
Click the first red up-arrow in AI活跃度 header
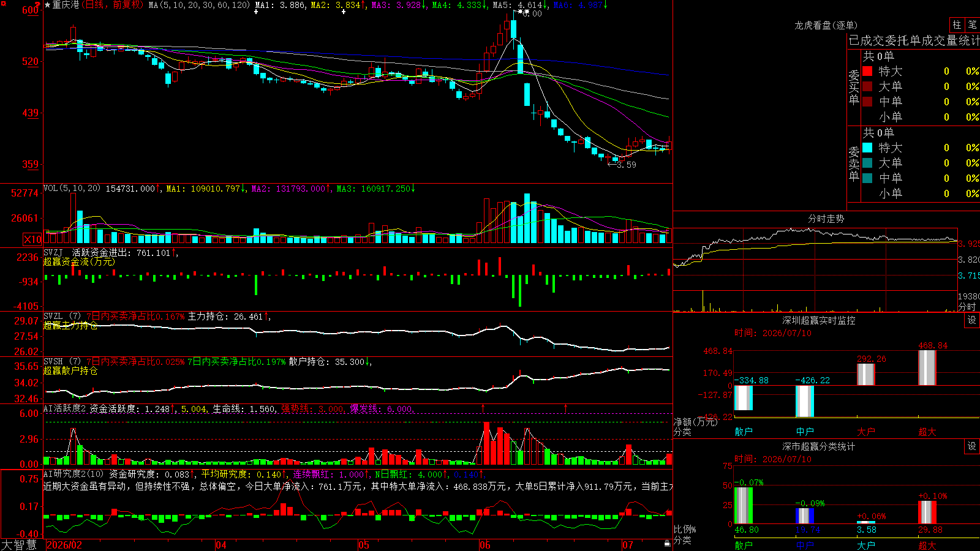[483, 408]
